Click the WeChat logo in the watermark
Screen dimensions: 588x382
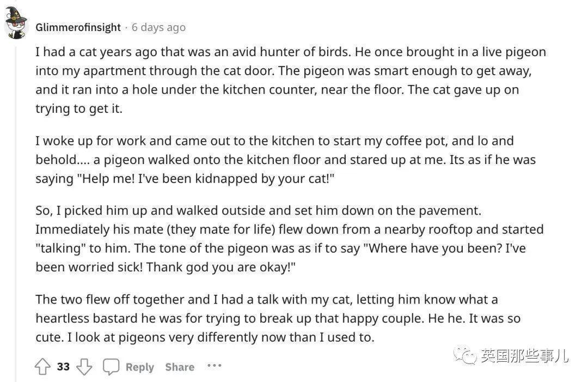(465, 355)
